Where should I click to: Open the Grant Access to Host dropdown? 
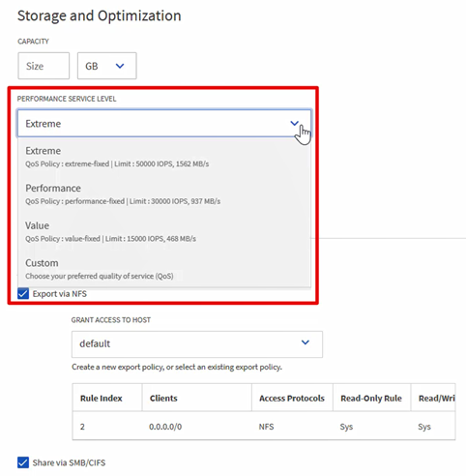tap(197, 344)
